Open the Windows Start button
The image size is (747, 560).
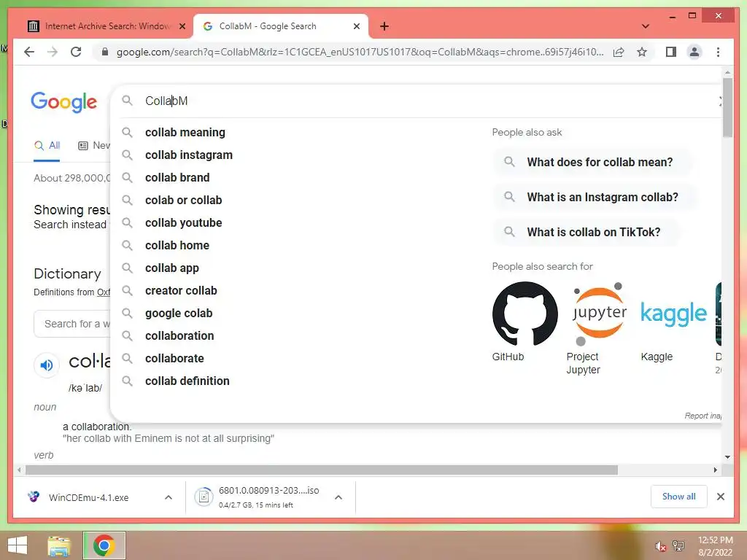click(x=18, y=545)
